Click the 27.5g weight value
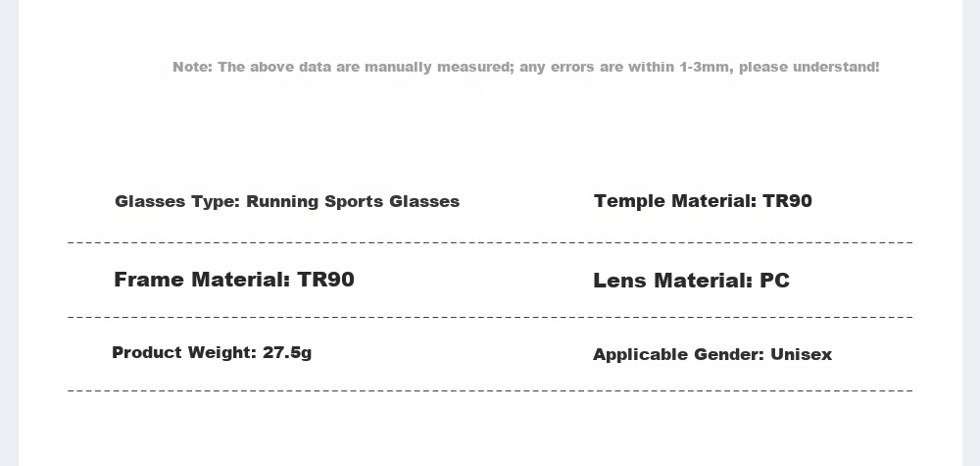 tap(287, 353)
